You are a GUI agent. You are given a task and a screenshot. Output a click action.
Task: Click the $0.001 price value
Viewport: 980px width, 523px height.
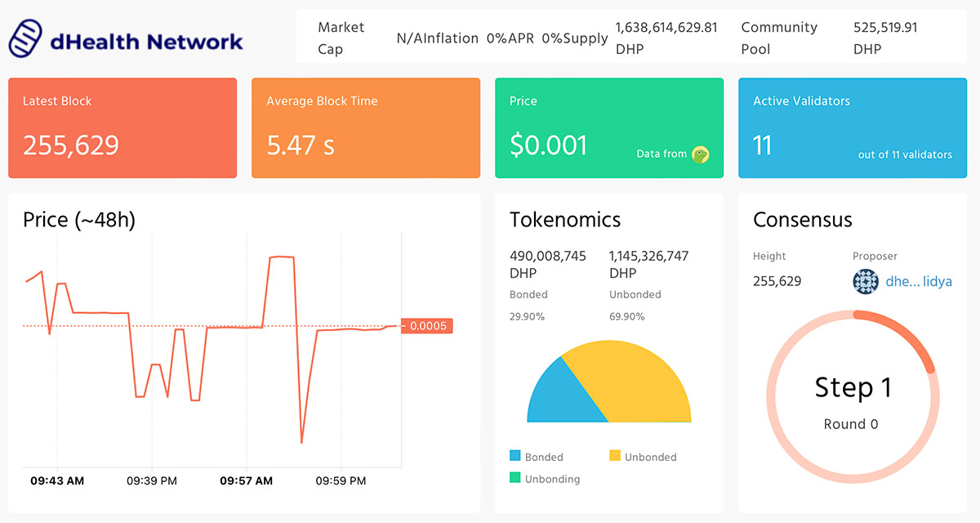pyautogui.click(x=549, y=145)
